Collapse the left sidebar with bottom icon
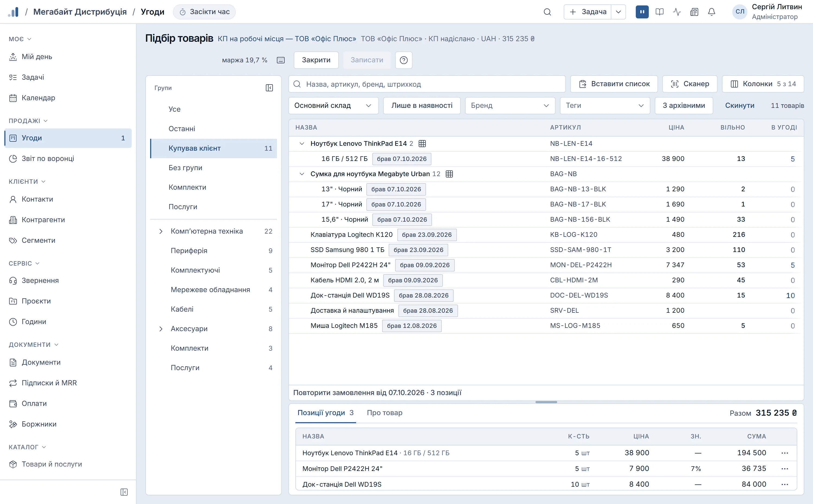Screen dimensions: 813x504 124,492
